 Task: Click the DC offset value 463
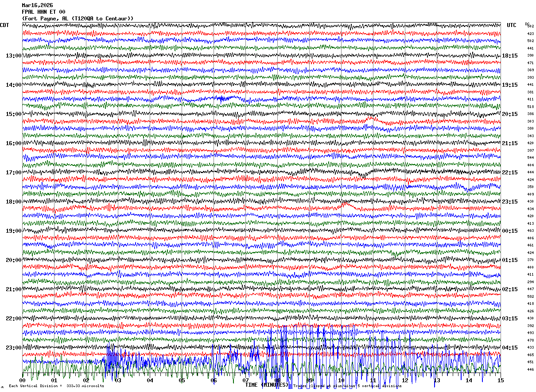click(x=530, y=231)
